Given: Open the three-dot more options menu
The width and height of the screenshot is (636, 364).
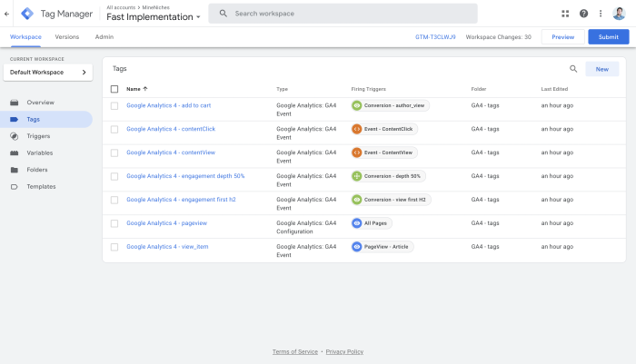Looking at the screenshot, I should (x=601, y=14).
